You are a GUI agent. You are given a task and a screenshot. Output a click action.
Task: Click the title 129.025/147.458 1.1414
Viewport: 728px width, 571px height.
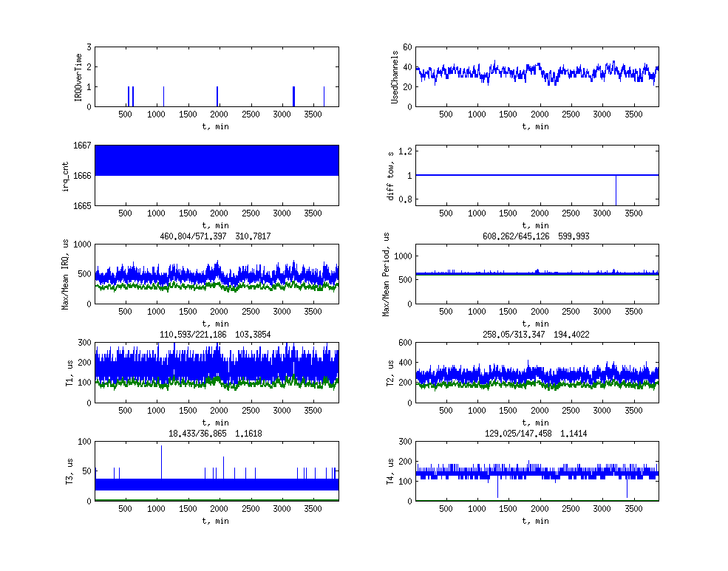click(x=537, y=433)
